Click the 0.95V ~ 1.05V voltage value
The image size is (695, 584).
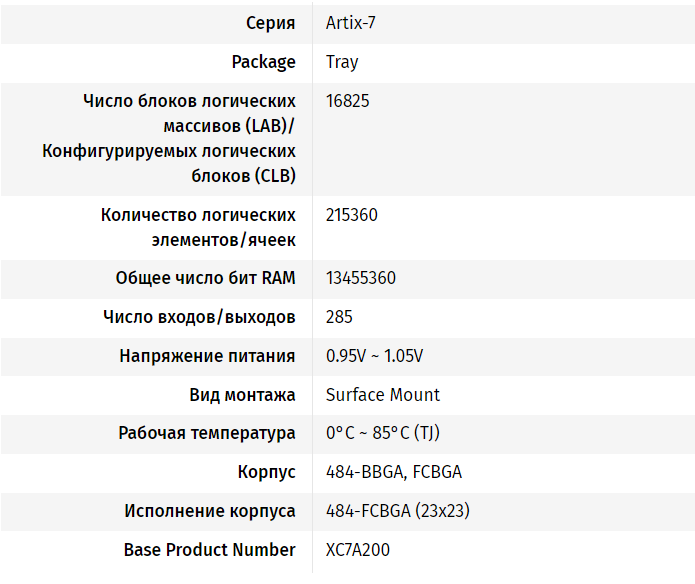click(374, 356)
